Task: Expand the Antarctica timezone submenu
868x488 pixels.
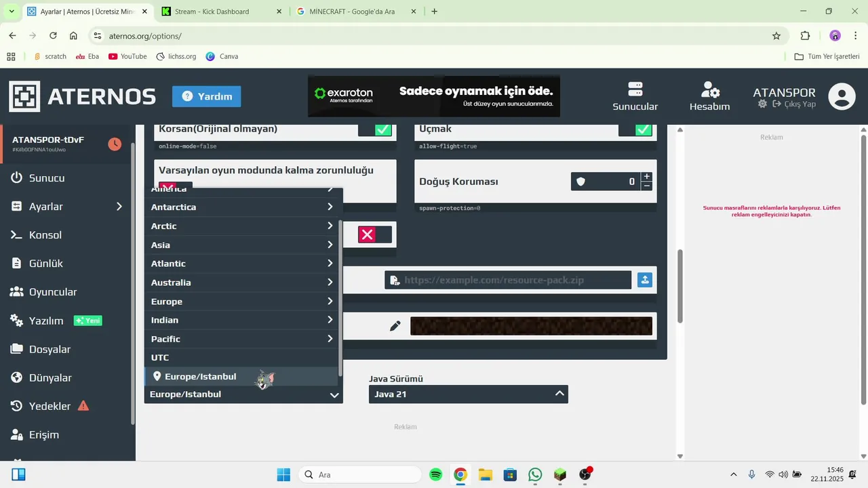Action: pos(241,207)
